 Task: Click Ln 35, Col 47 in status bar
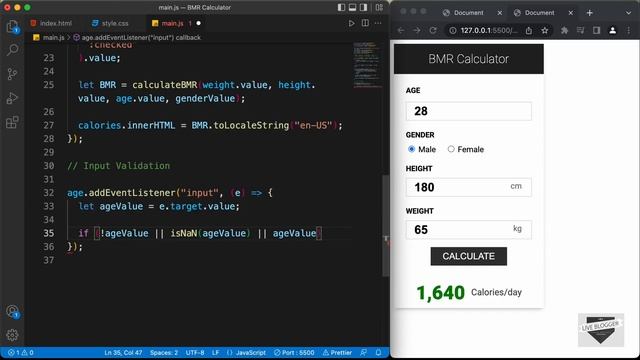click(123, 353)
